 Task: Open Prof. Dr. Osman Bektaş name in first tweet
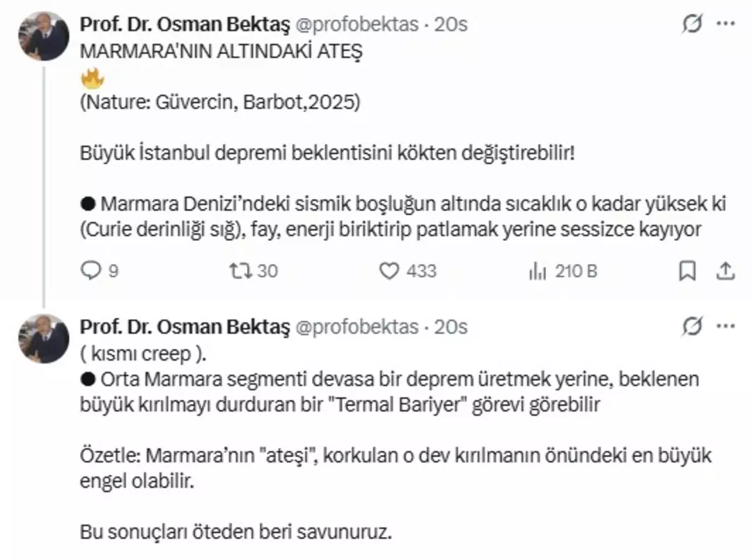pos(185,24)
